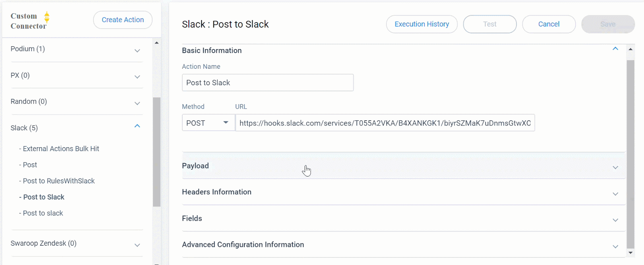Expand the Swaroop Zendesk (0) group

137,245
